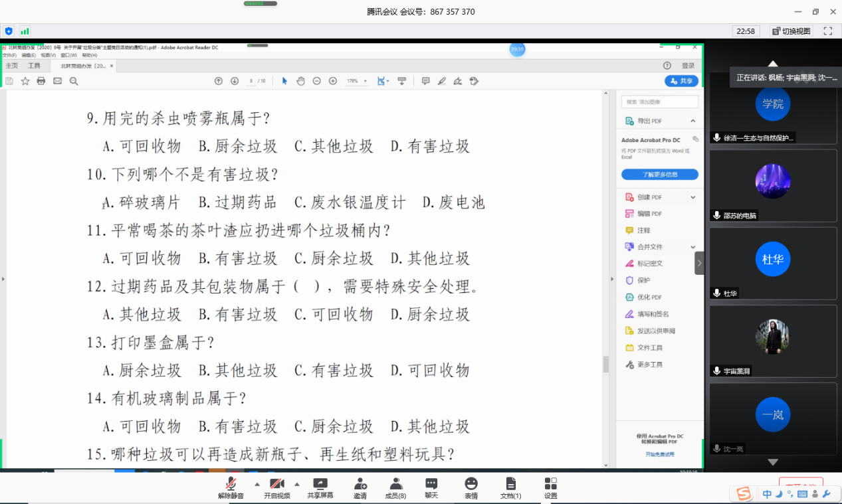Screen dimensions: 842x504
Task: Click the PDF vertical scrollbar thumb
Action: click(x=605, y=364)
